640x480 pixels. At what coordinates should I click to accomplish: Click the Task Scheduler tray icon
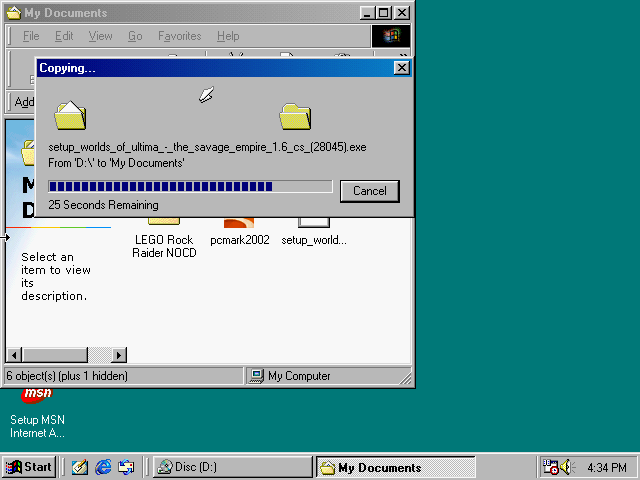550,467
